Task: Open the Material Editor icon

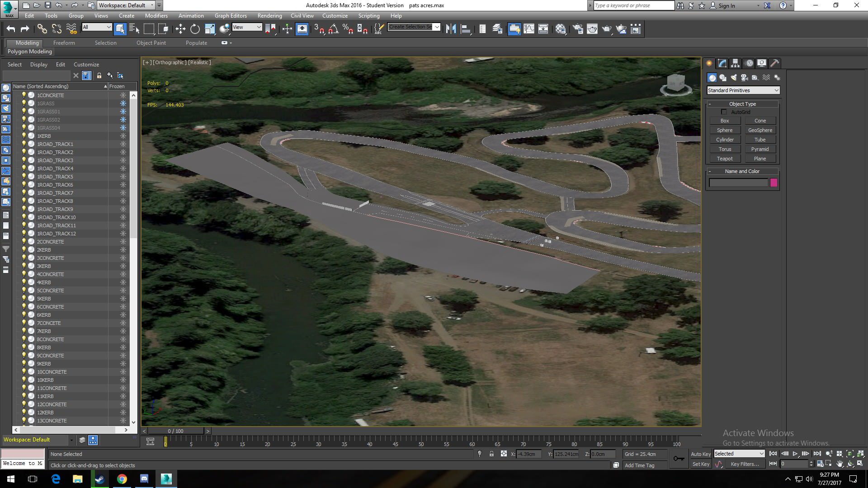Action: tap(561, 29)
